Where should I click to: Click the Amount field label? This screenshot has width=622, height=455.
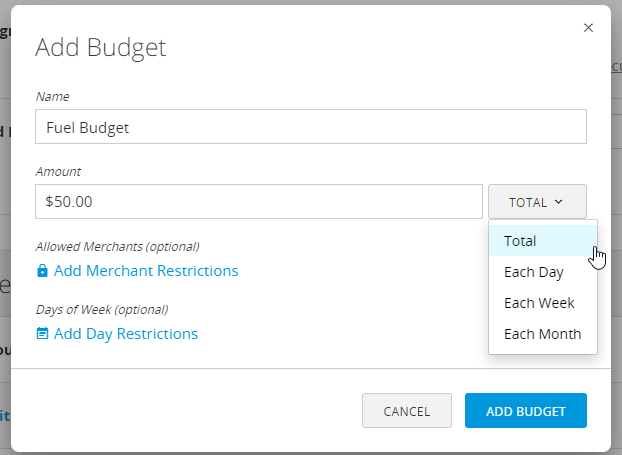coord(58,172)
